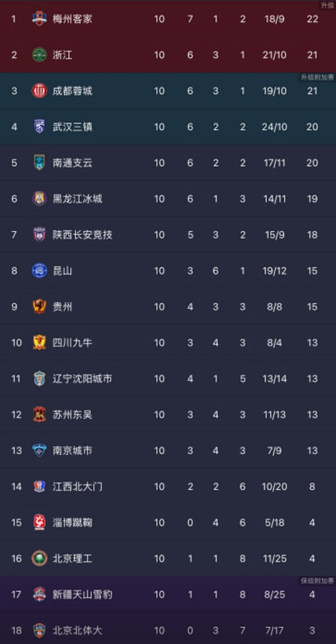Click the 昆山 blue round logo

[39, 270]
